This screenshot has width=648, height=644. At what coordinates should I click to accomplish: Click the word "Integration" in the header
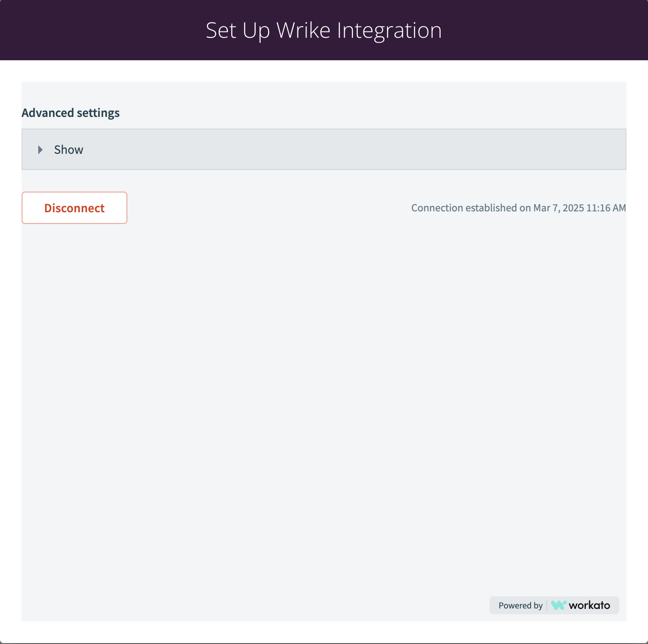coord(389,31)
